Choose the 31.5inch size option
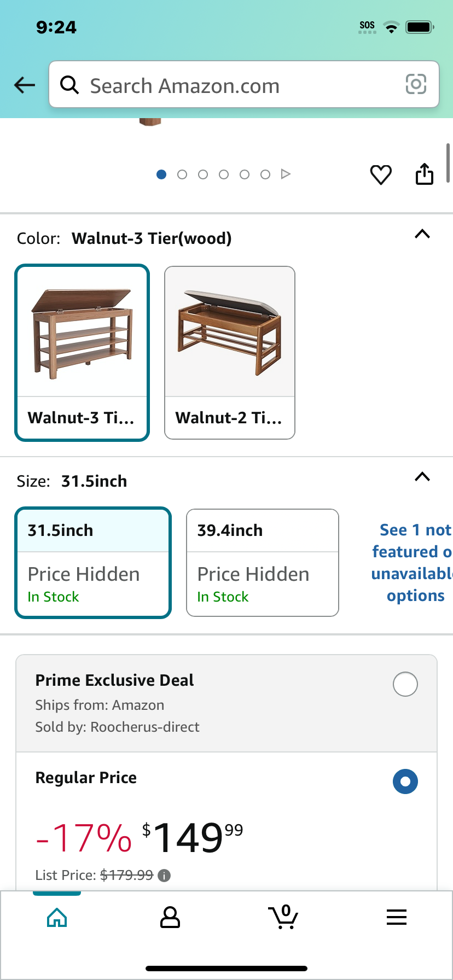The image size is (453, 980). (x=93, y=563)
